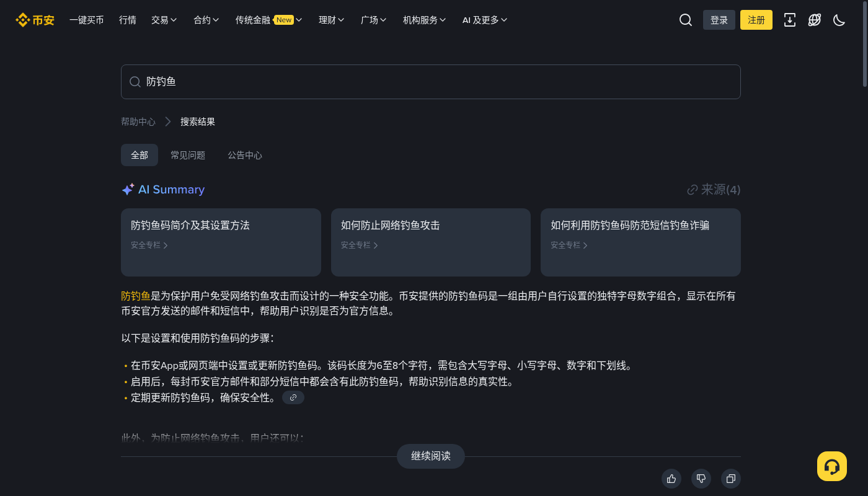Click the AI Summary sparkle icon
The image size is (868, 496).
128,190
